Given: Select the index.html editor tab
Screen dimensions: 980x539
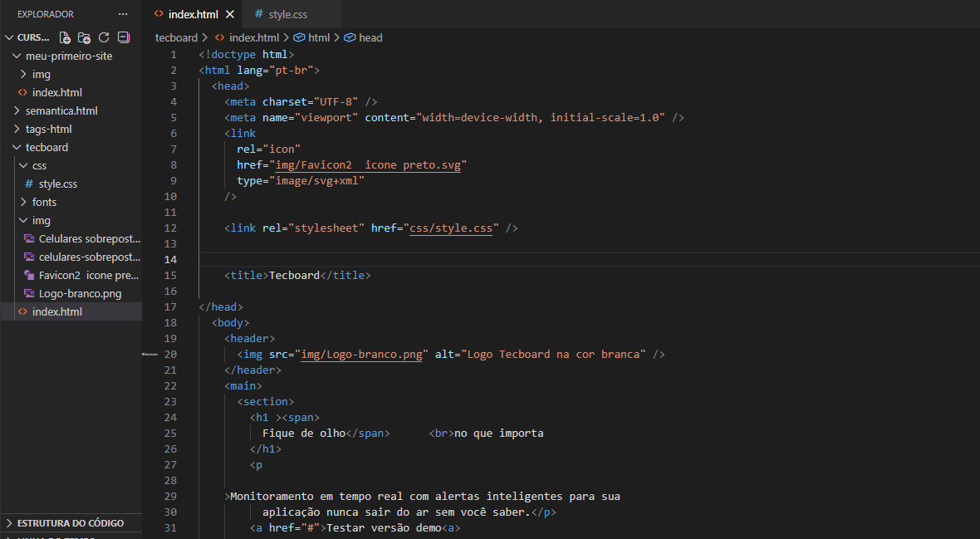Looking at the screenshot, I should [x=193, y=14].
